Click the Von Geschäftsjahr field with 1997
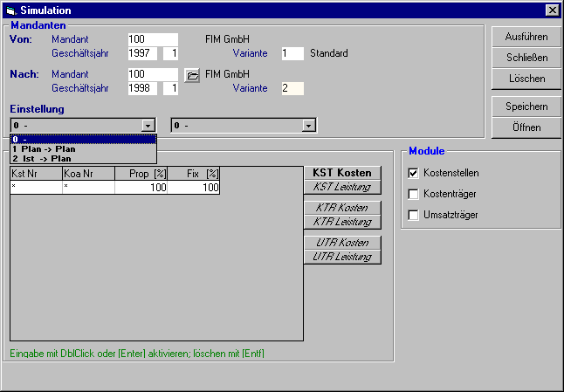The width and height of the screenshot is (564, 392). click(x=142, y=53)
